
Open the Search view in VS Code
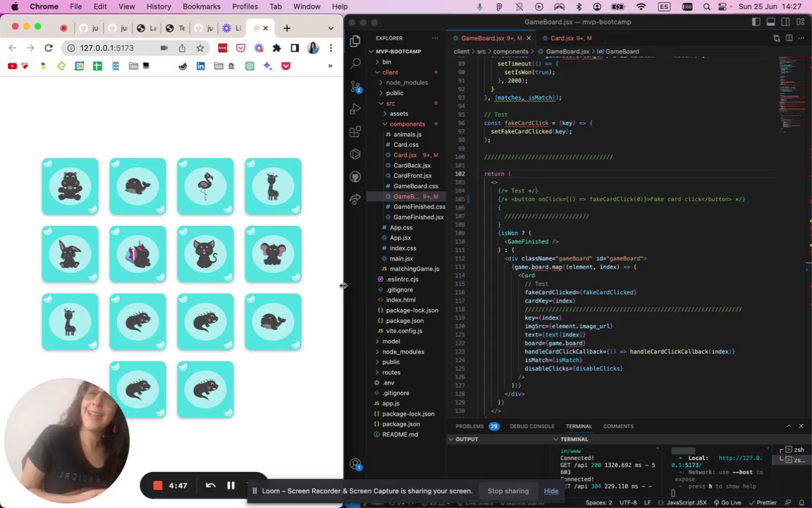pyautogui.click(x=355, y=64)
